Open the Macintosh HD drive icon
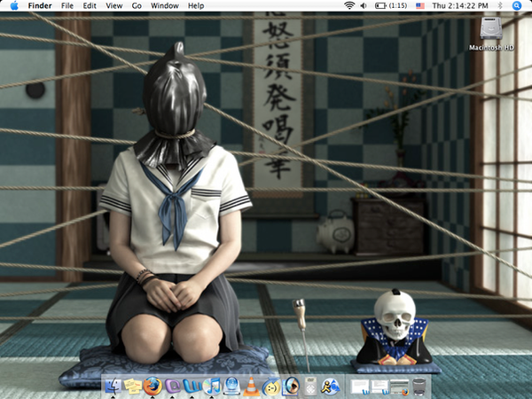Image resolution: width=532 pixels, height=399 pixels. [x=497, y=29]
